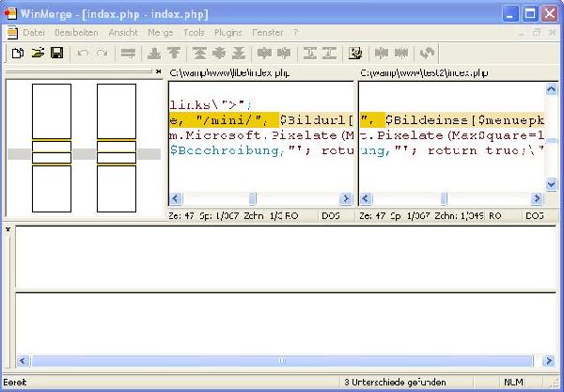Open the Merge menu
Screen dimensions: 564x392
pos(161,33)
